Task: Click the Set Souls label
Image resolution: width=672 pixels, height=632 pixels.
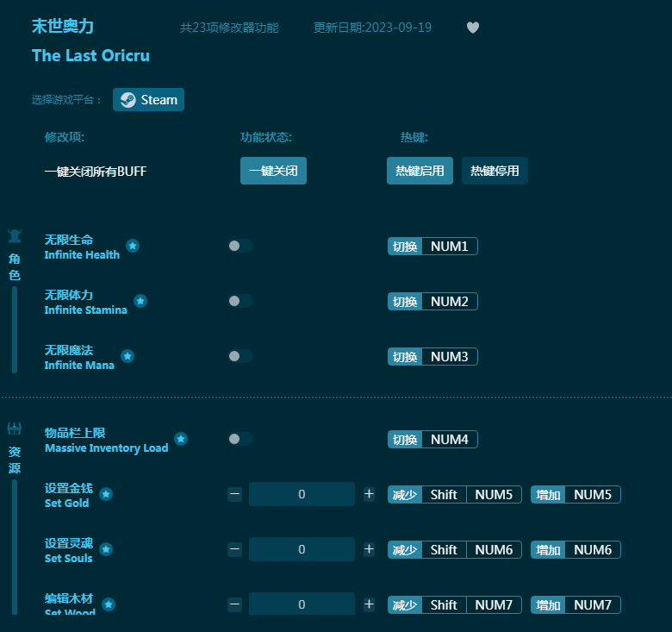Action: 69,558
